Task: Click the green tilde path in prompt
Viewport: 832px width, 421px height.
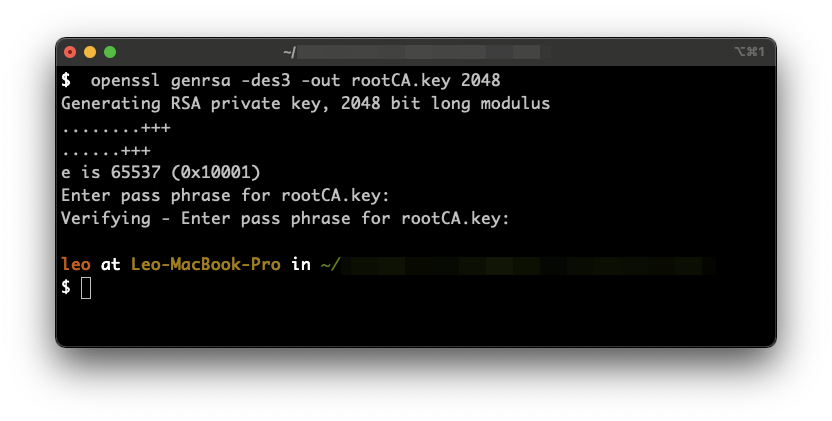Action: click(330, 264)
